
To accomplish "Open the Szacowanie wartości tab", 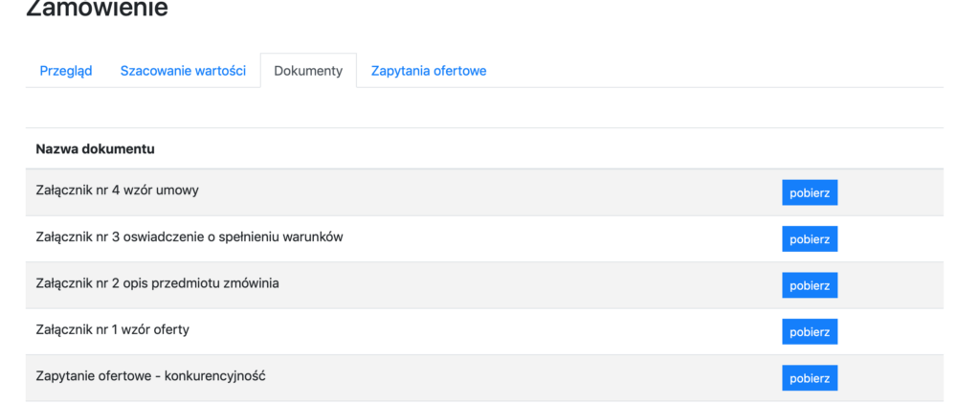I will click(x=183, y=71).
